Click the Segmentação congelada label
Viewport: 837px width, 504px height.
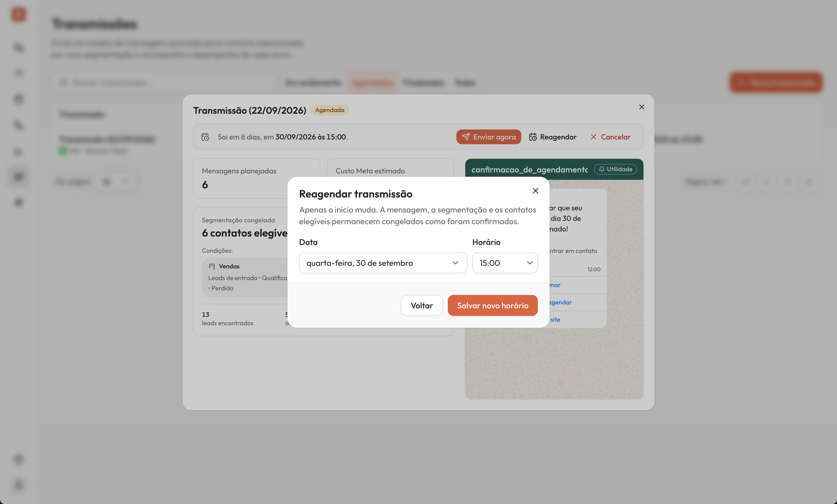tap(238, 220)
